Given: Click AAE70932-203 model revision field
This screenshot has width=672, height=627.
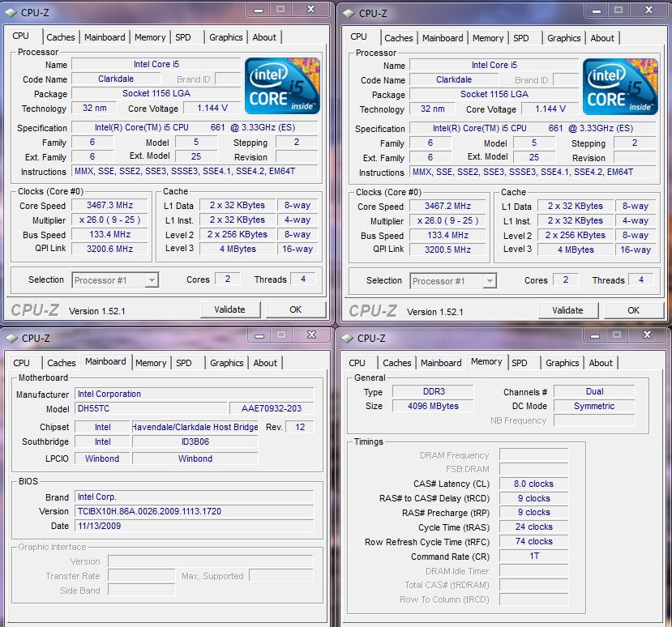Looking at the screenshot, I should click(x=272, y=408).
